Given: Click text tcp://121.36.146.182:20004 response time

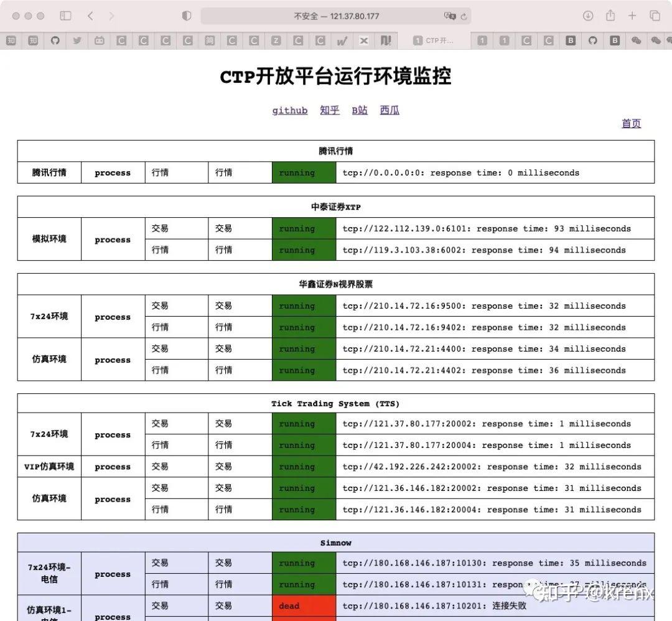Looking at the screenshot, I should 492,509.
